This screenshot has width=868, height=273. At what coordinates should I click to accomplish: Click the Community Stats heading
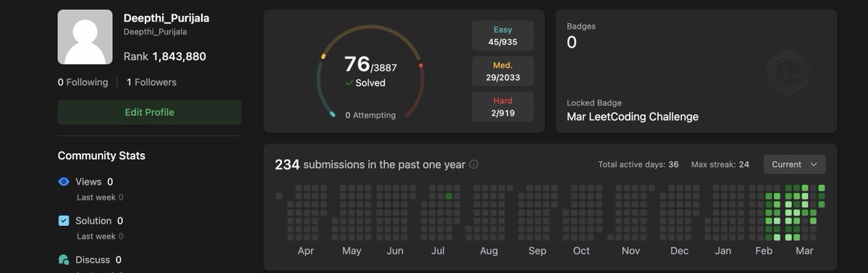(x=101, y=156)
